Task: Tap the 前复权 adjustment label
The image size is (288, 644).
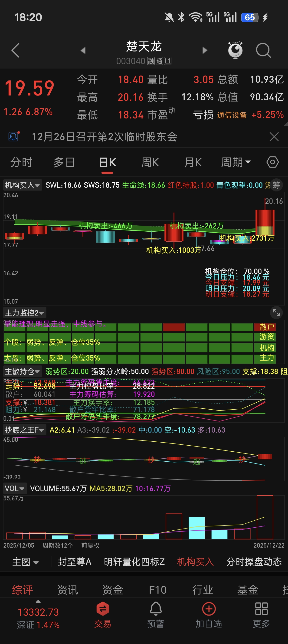Action: click(x=90, y=545)
